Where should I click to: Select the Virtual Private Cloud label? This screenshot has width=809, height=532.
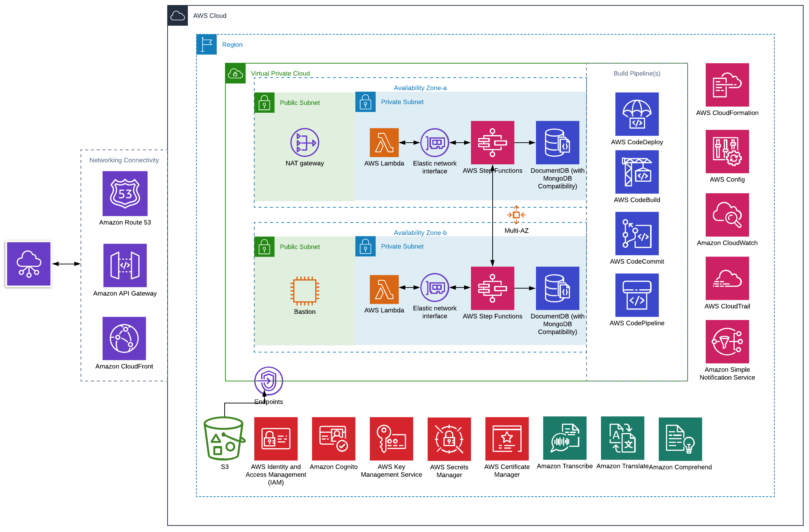(281, 73)
